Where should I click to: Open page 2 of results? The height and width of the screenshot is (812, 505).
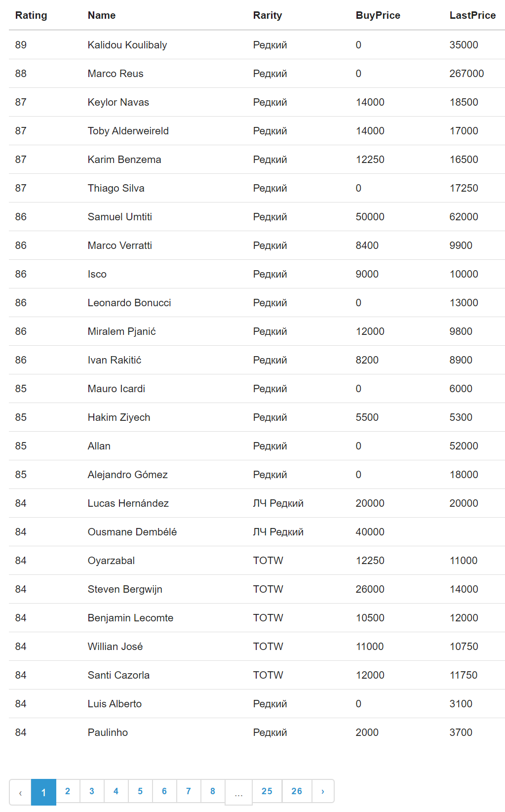(x=68, y=791)
